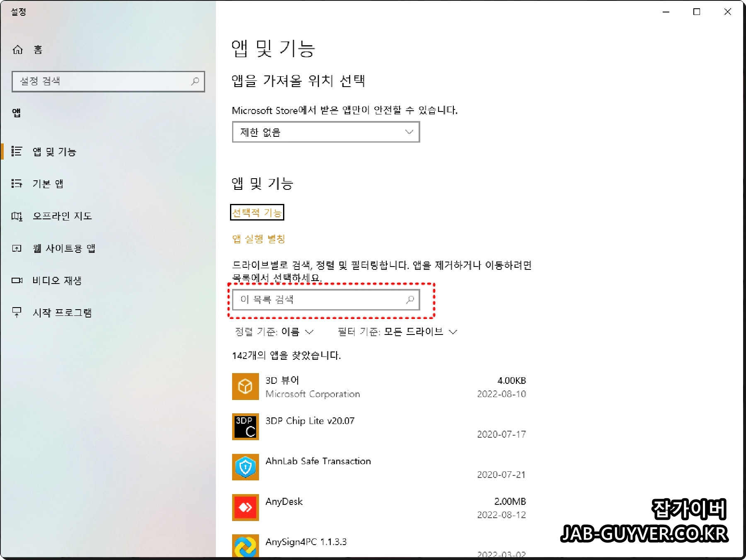The height and width of the screenshot is (560, 746).
Task: Select the 3D 뷰어 app name
Action: (x=282, y=380)
